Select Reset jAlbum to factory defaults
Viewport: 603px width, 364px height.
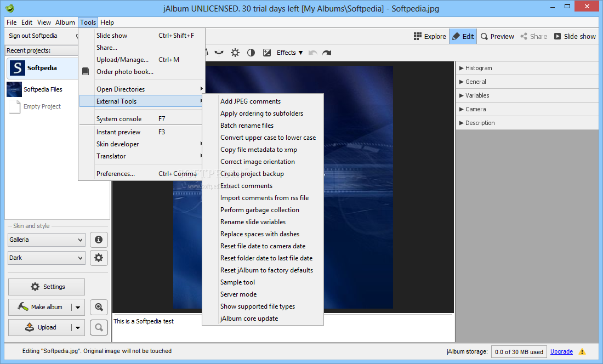tap(263, 270)
